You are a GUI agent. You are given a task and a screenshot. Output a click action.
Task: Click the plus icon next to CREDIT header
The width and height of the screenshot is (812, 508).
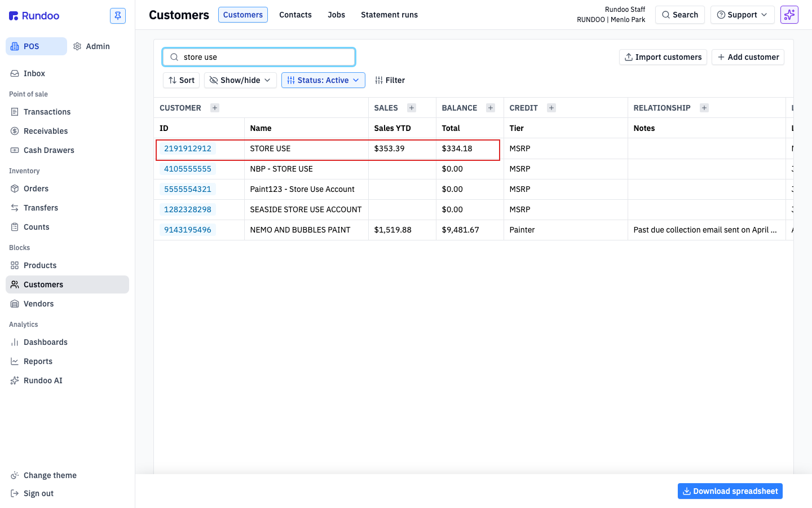click(x=551, y=108)
